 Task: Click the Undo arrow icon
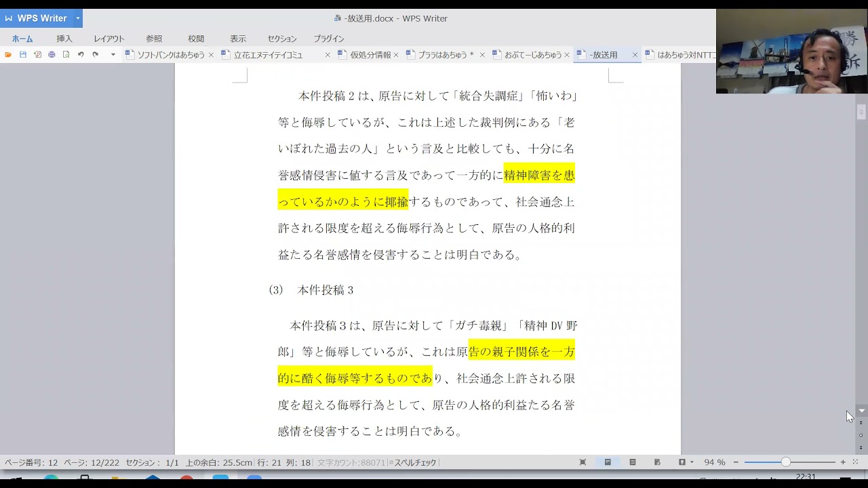(81, 55)
